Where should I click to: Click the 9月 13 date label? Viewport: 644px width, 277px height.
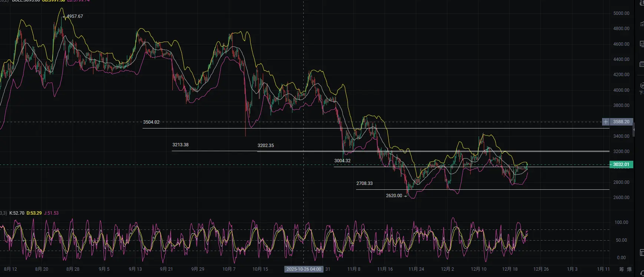point(135,269)
